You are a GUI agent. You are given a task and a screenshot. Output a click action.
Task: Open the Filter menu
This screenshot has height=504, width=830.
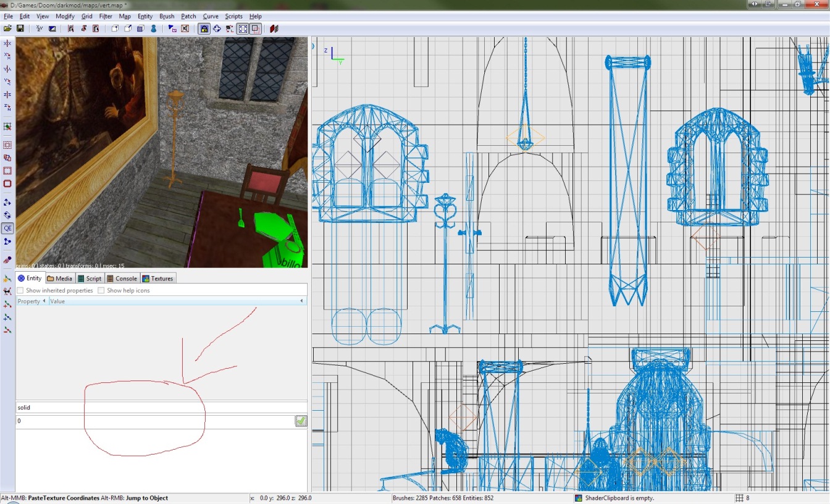coord(106,16)
